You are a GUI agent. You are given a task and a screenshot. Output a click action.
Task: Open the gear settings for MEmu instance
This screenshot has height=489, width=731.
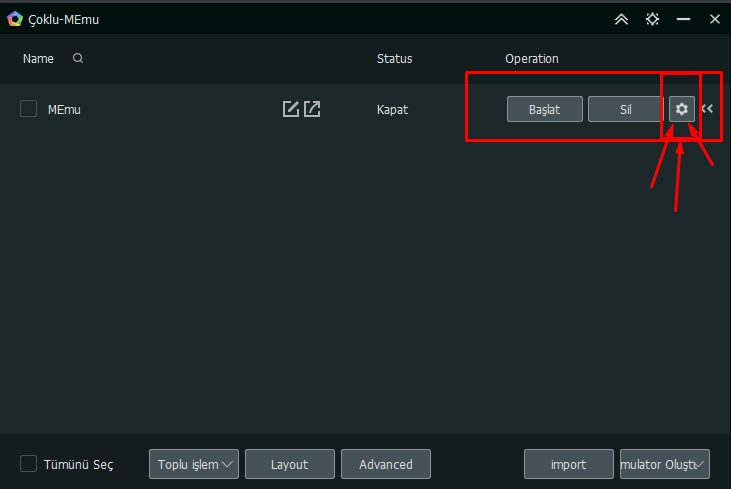682,109
